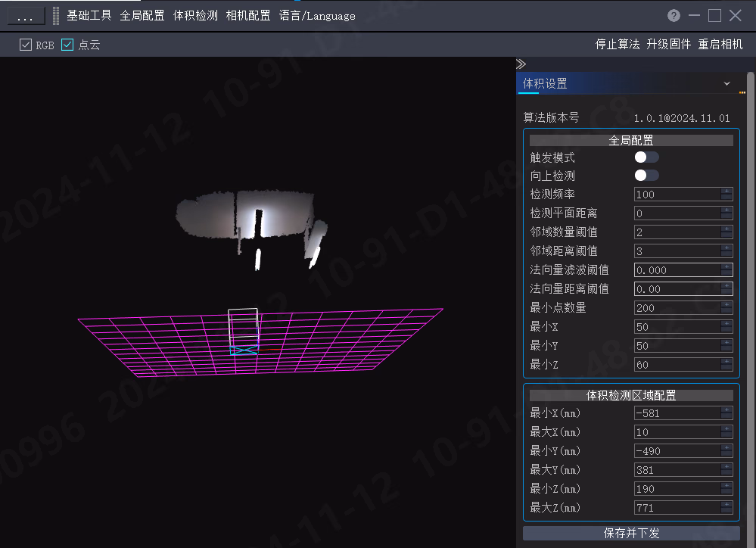Click the three dots button at top left
Screen dimensions: 756x548
point(25,17)
